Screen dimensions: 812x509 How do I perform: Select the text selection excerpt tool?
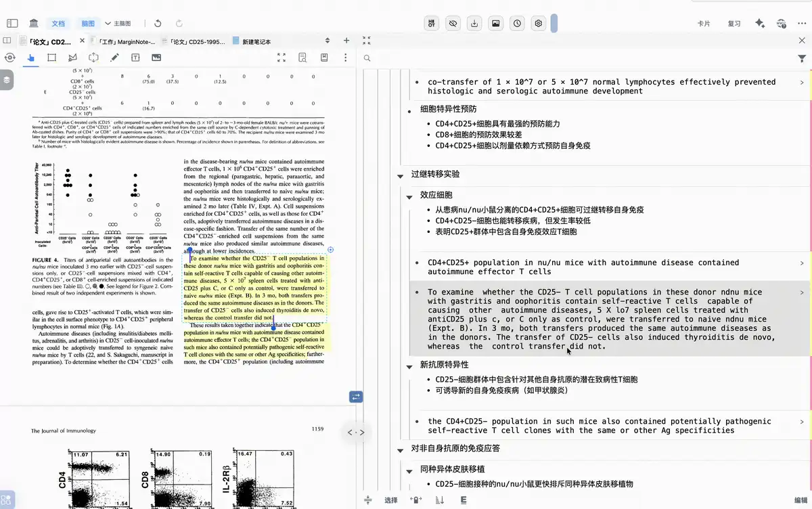(x=94, y=58)
